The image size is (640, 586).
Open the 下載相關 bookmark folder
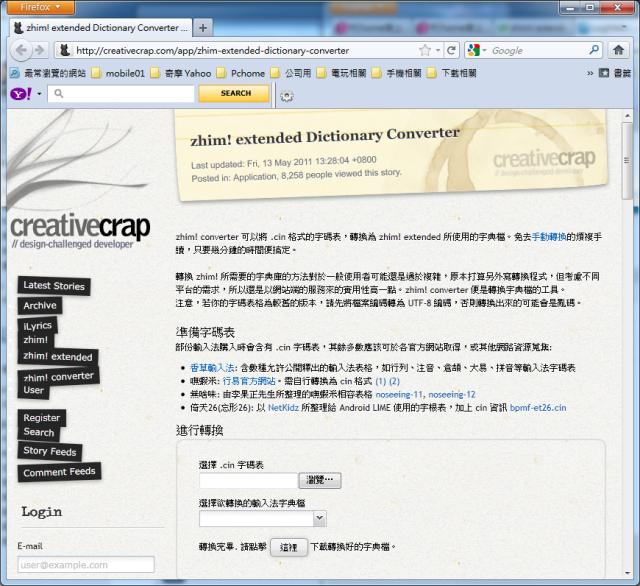452,73
